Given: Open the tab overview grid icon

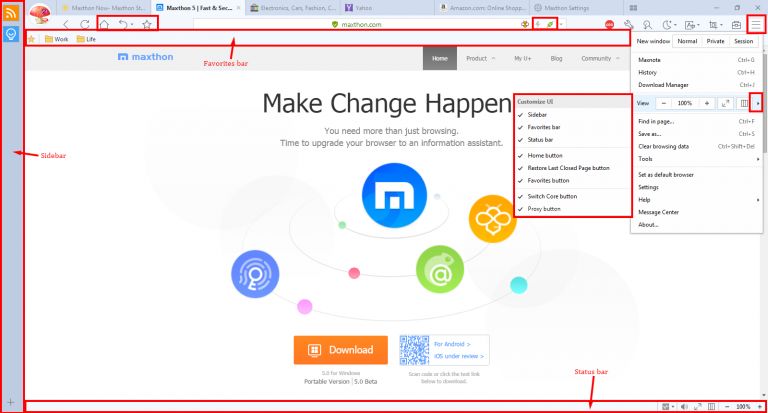Looking at the screenshot, I should [633, 8].
